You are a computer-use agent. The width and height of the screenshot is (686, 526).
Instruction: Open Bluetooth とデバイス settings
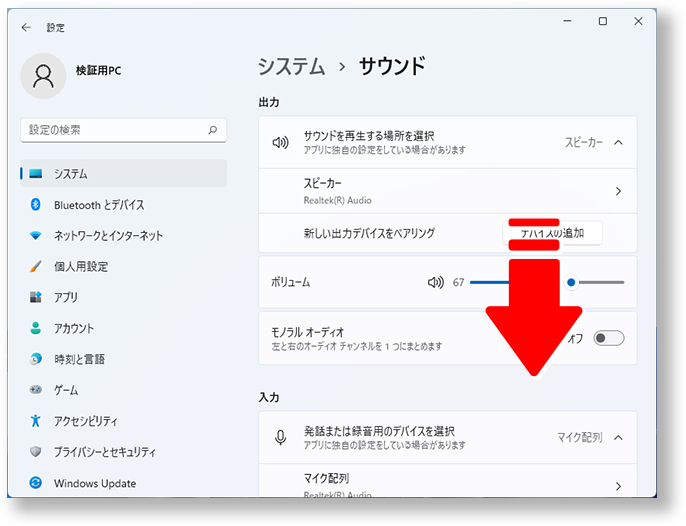124,204
